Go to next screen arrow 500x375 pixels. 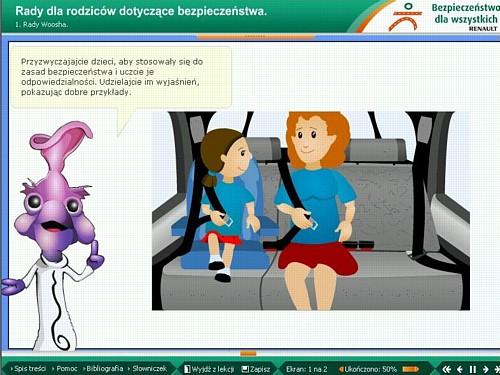click(x=486, y=369)
